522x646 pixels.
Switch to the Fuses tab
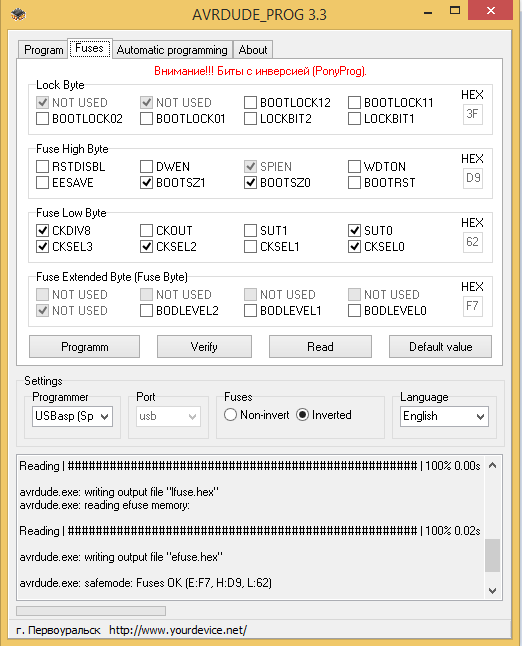(90, 49)
